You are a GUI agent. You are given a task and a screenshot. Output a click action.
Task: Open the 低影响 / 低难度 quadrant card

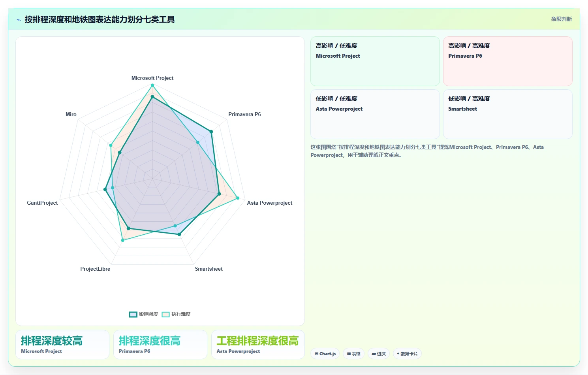375,114
